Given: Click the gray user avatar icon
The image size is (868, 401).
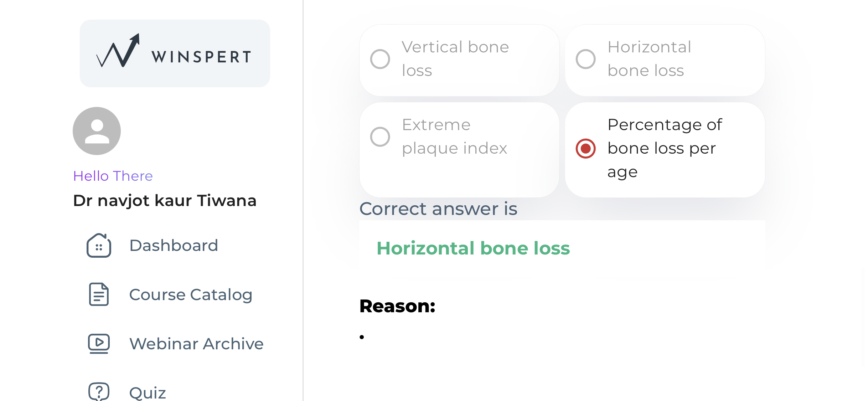Looking at the screenshot, I should [97, 131].
